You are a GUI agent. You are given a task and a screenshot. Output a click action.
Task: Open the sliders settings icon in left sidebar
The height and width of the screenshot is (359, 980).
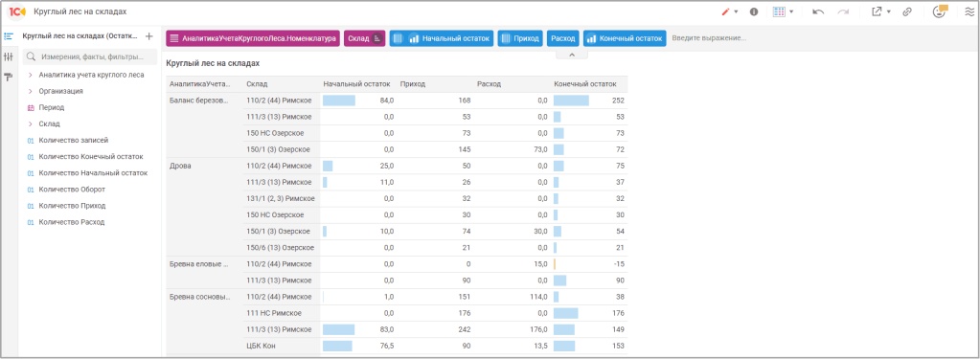8,56
